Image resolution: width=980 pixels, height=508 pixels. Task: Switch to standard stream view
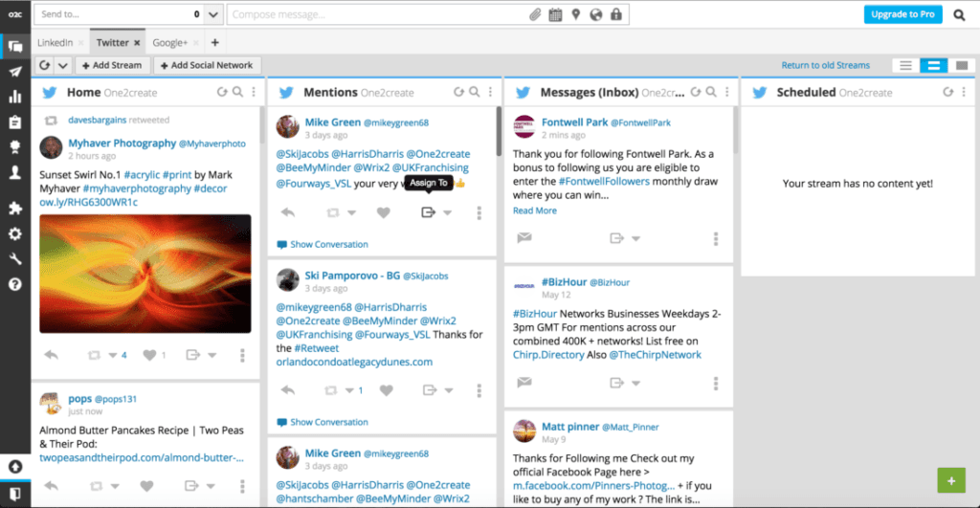point(934,65)
